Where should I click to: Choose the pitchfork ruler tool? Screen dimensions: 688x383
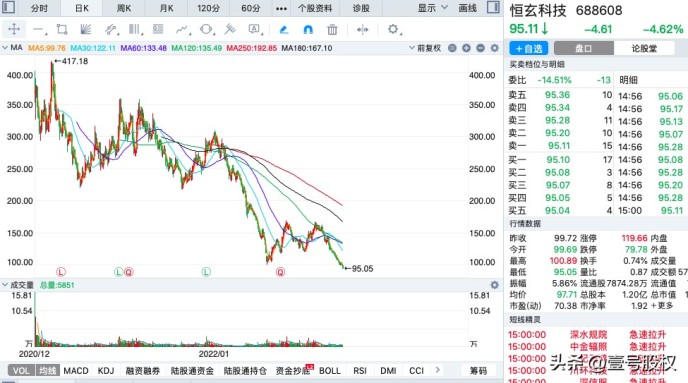229,29
